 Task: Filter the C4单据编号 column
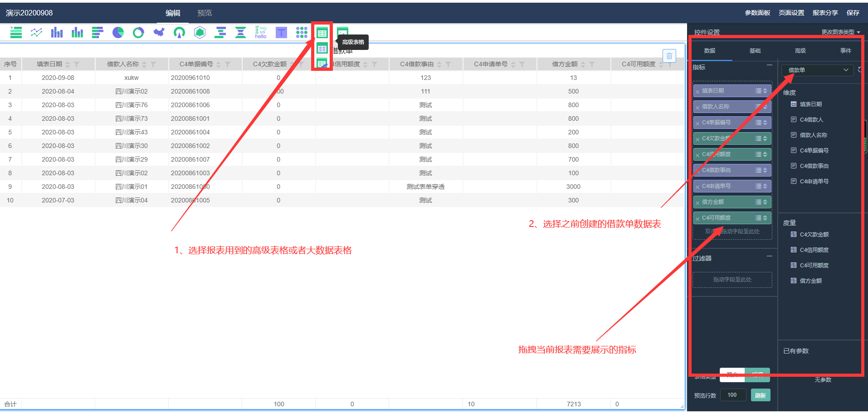pos(228,64)
